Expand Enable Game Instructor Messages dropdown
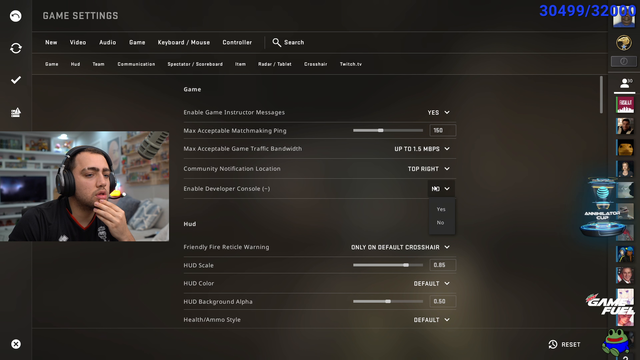Image resolution: width=640 pixels, height=360 pixels. [438, 113]
